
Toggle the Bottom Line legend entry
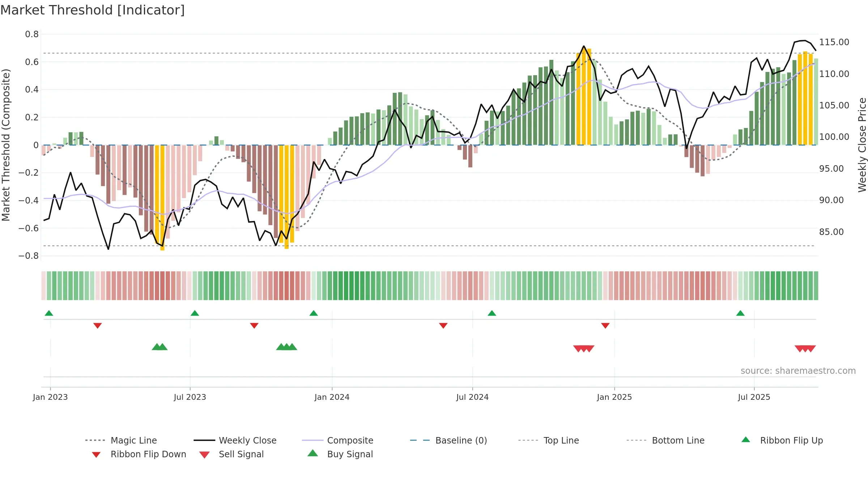tap(665, 440)
